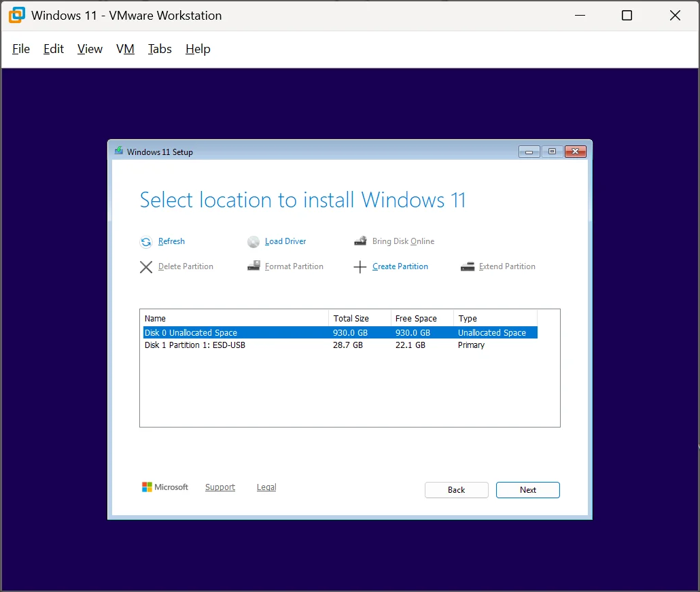Image resolution: width=700 pixels, height=592 pixels.
Task: Click the Load Driver disc icon
Action: point(253,241)
